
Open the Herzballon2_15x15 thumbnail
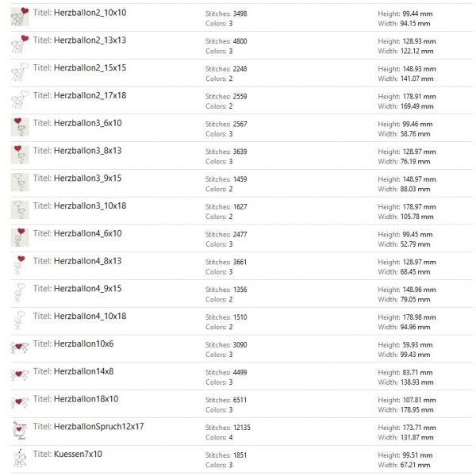tap(20, 72)
